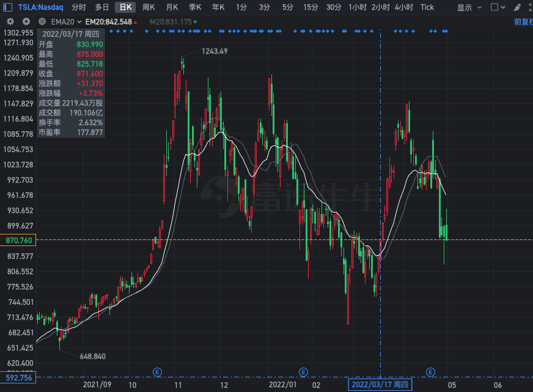The height and width of the screenshot is (392, 533).
Task: Click the 870.760 current price label
Action: [18, 240]
